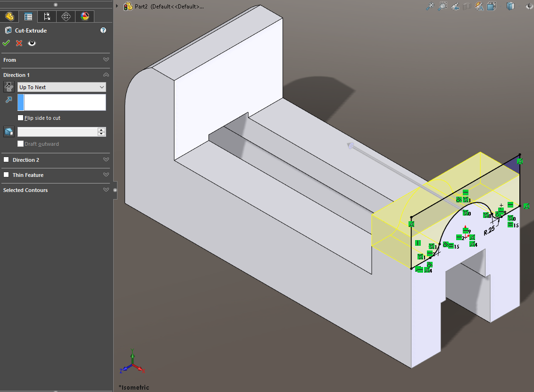This screenshot has height=392, width=534.
Task: Click the Cut-Extrude help question mark
Action: (x=103, y=30)
